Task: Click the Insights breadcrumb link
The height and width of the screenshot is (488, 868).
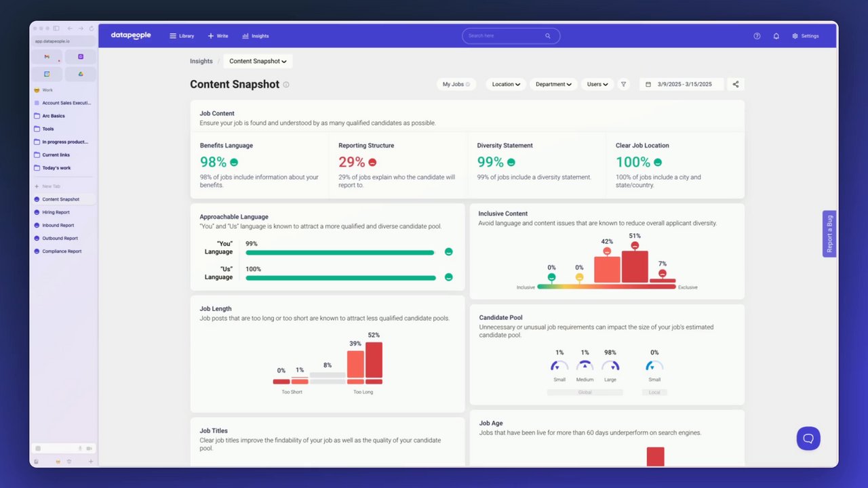Action: pyautogui.click(x=201, y=61)
